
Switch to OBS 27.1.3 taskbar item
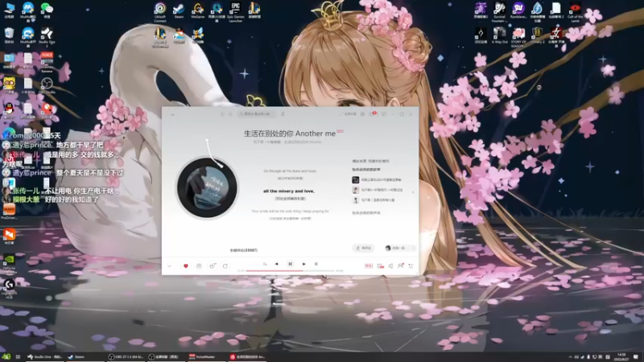pos(126,357)
